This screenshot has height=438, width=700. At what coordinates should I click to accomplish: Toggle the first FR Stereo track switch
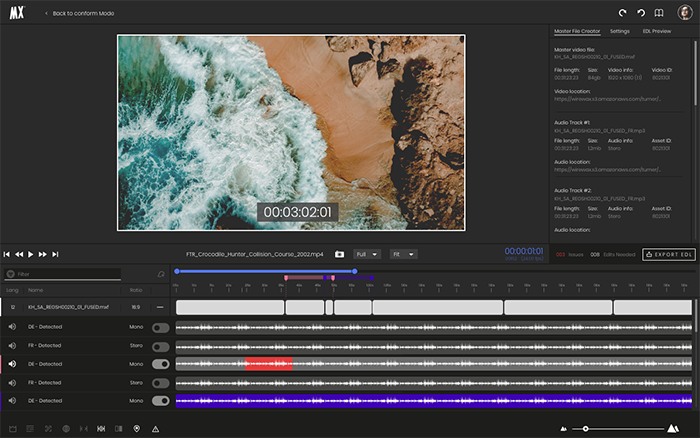(160, 346)
